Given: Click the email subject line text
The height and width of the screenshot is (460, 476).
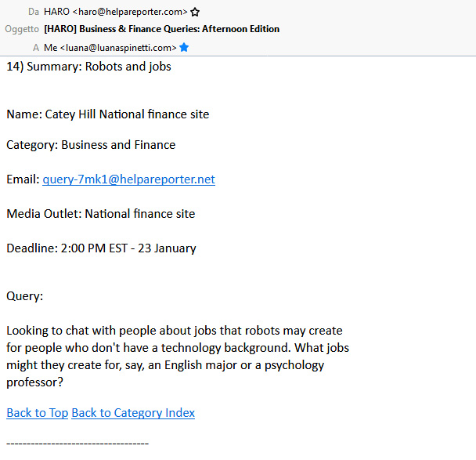Looking at the screenshot, I should (x=161, y=29).
